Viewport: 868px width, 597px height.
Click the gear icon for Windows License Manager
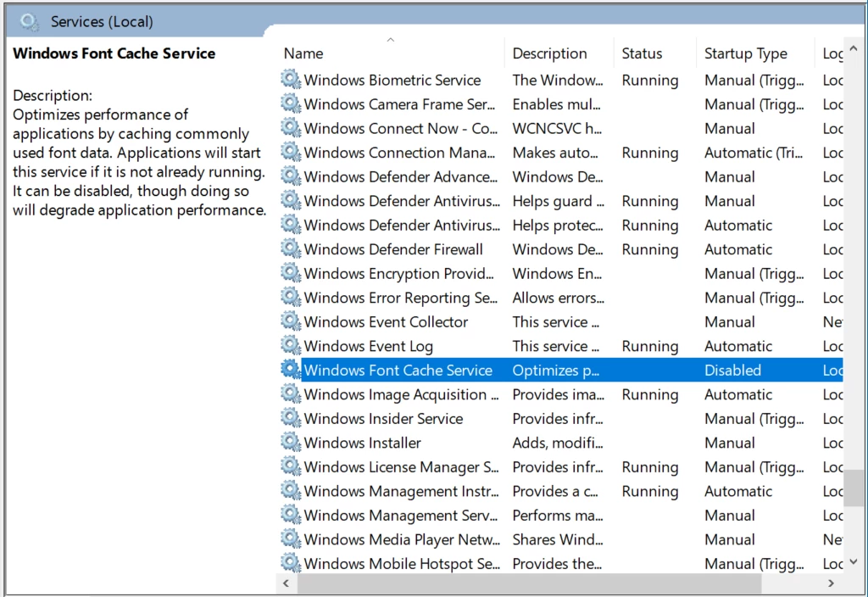(291, 466)
